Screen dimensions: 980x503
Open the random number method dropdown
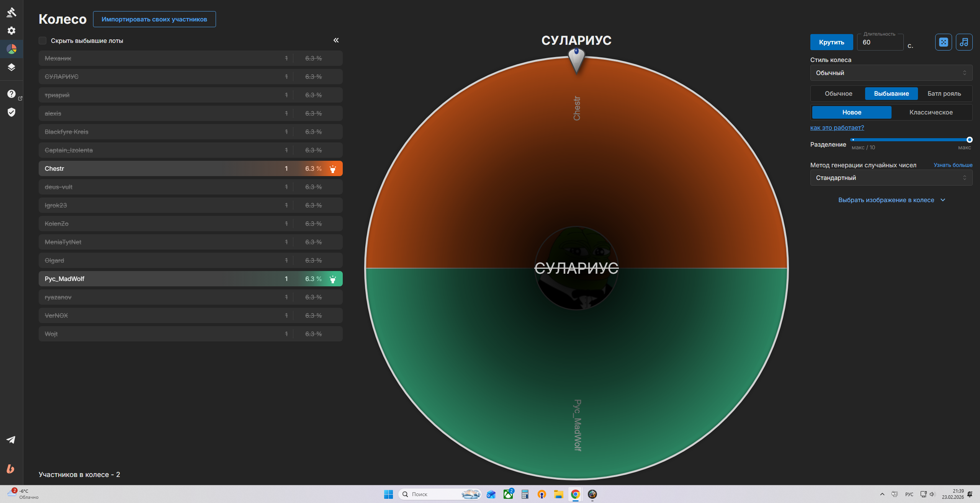point(891,178)
